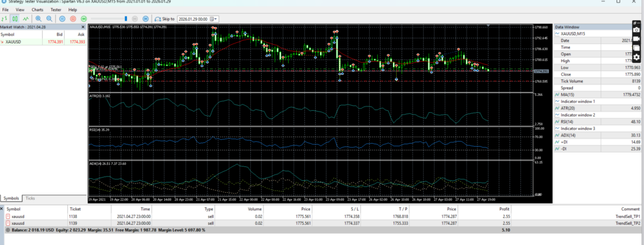The width and height of the screenshot is (644, 245).
Task: Click the ADX(14) indicator icon
Action: coord(557,135)
